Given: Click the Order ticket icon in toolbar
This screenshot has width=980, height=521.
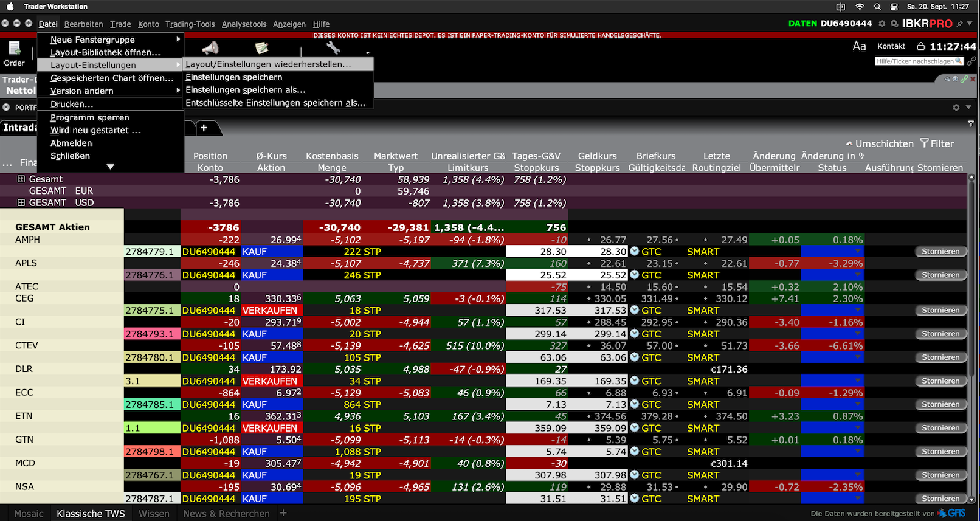Looking at the screenshot, I should point(14,49).
